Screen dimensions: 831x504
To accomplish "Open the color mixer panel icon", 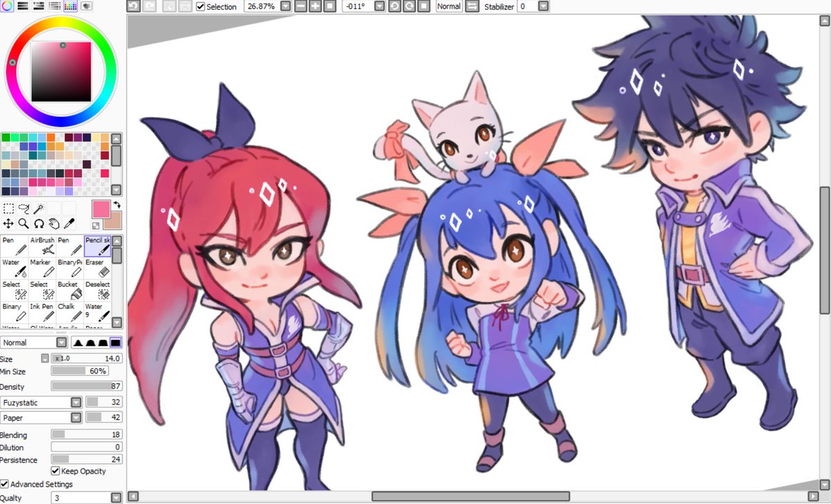I will pyautogui.click(x=55, y=6).
